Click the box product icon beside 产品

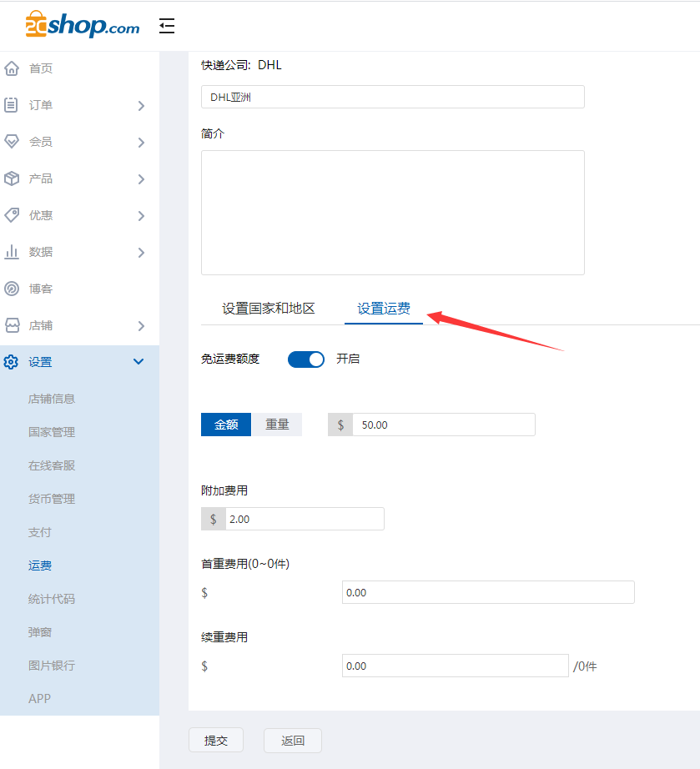click(x=12, y=178)
